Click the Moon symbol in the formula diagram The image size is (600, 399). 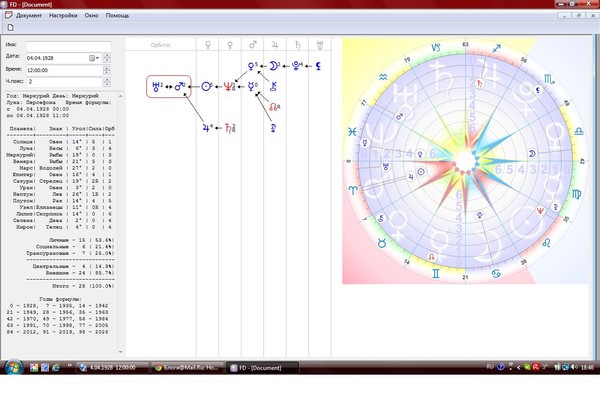(274, 66)
